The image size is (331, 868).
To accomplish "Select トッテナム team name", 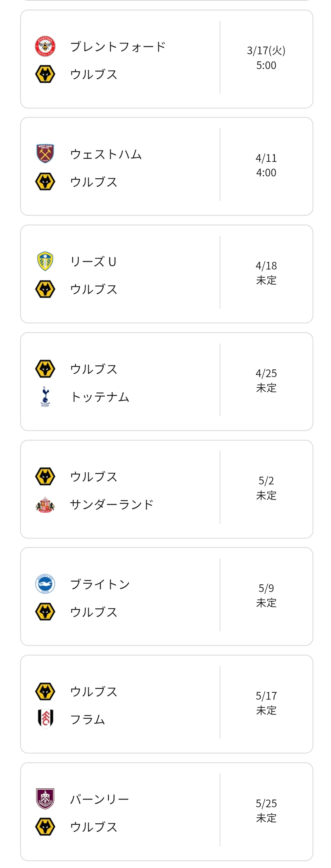I will [100, 397].
